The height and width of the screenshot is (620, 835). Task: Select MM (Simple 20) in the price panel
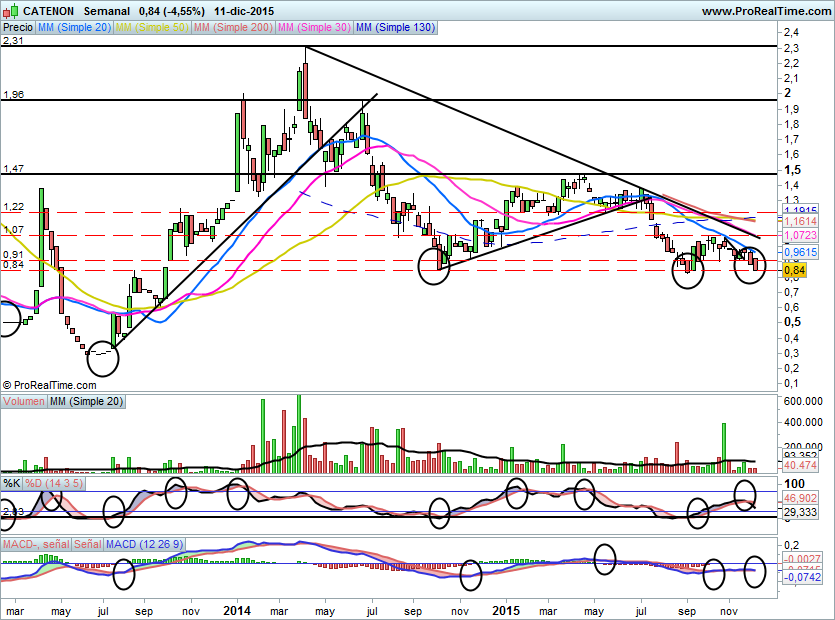(74, 28)
